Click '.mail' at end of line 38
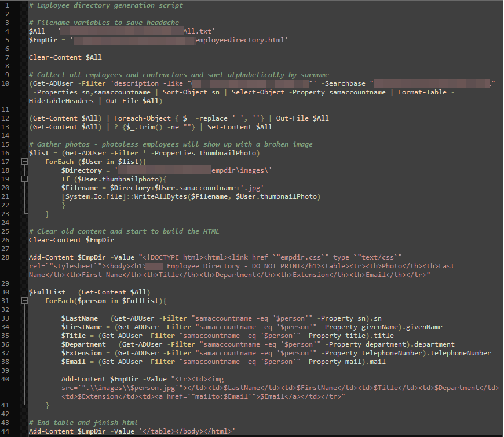This screenshot has height=437, width=504. 375,362
